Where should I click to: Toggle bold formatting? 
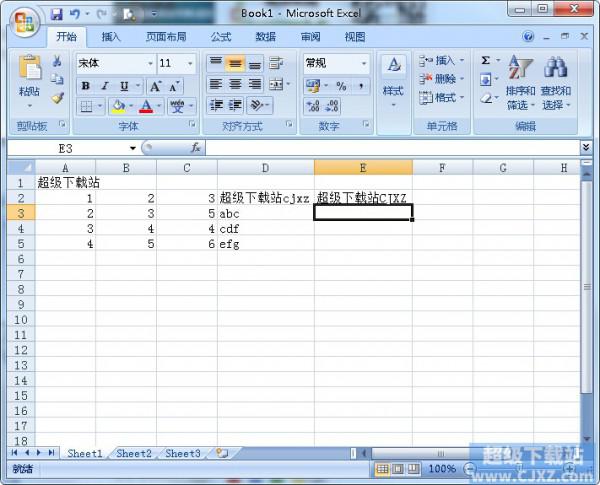click(86, 86)
